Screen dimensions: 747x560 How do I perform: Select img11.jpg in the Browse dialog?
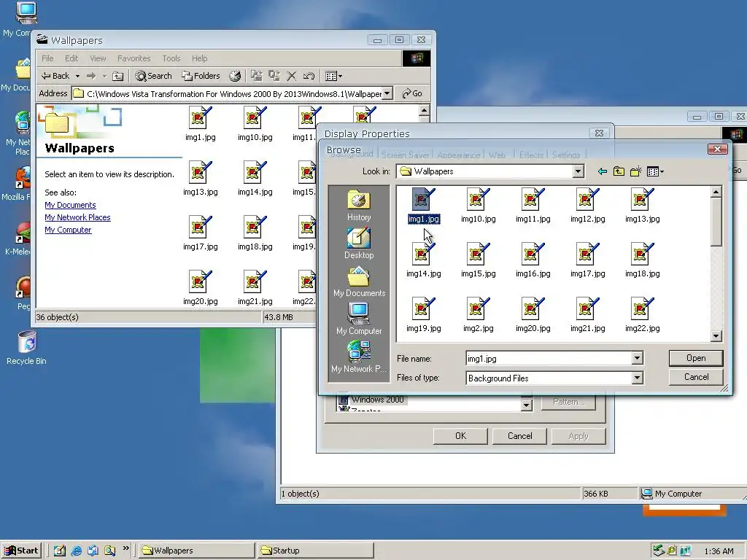tap(533, 206)
